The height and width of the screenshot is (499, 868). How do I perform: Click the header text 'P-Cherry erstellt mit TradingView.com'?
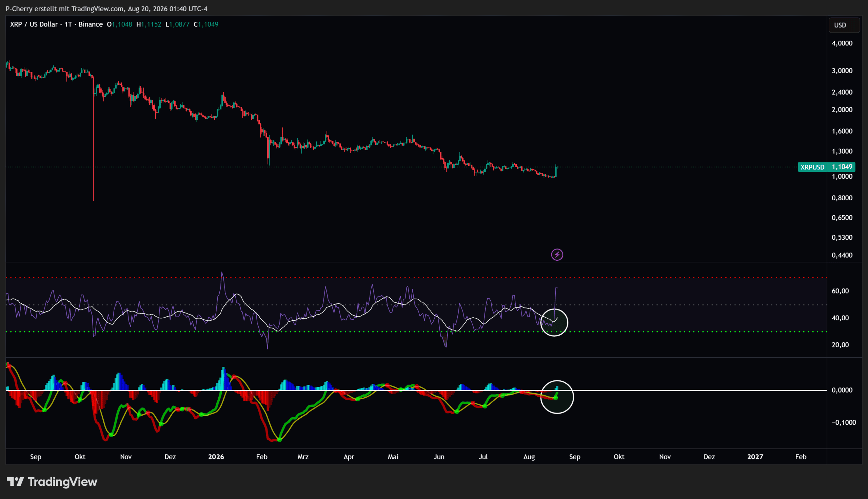click(x=65, y=9)
